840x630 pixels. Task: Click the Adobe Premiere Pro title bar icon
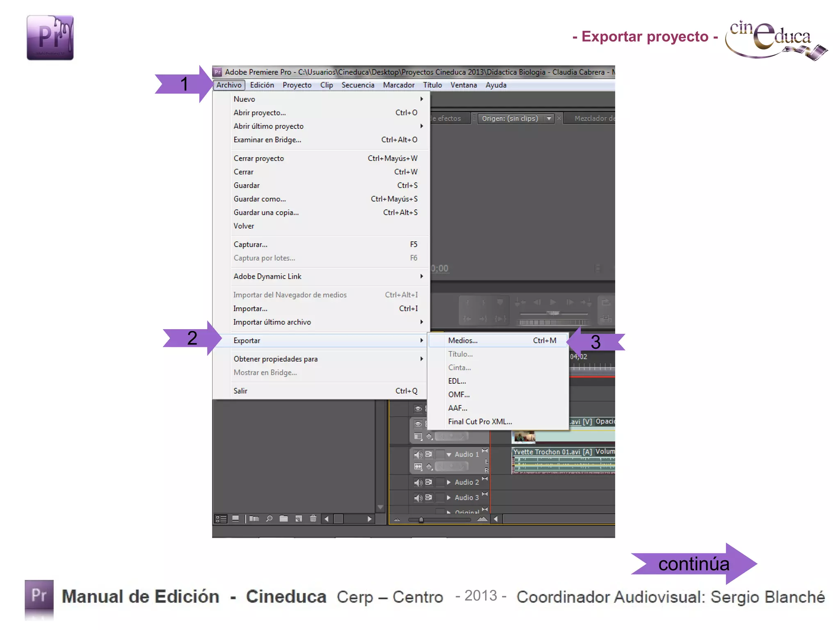tap(217, 72)
